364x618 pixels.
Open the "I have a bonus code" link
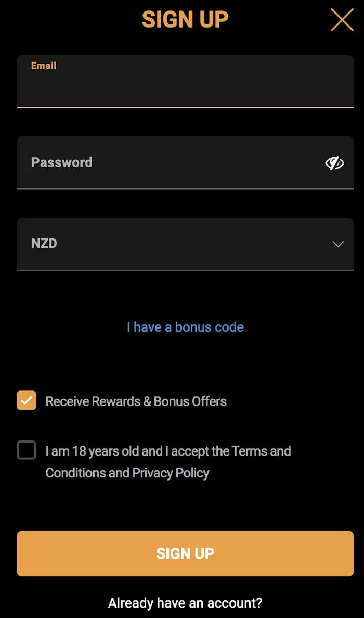pyautogui.click(x=185, y=327)
